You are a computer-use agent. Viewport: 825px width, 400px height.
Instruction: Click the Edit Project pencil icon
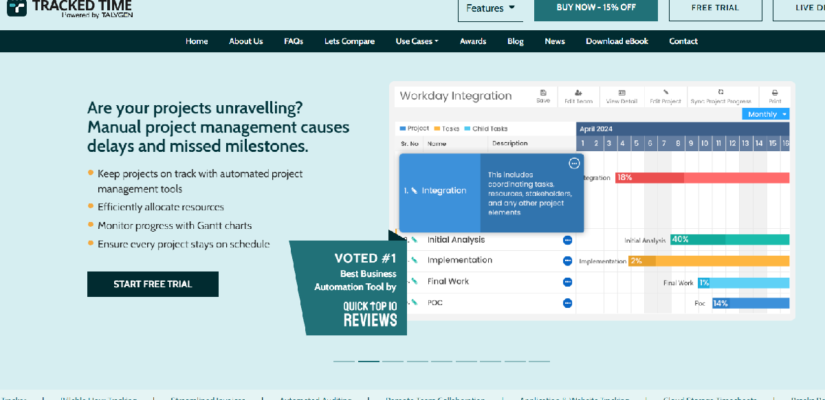665,95
